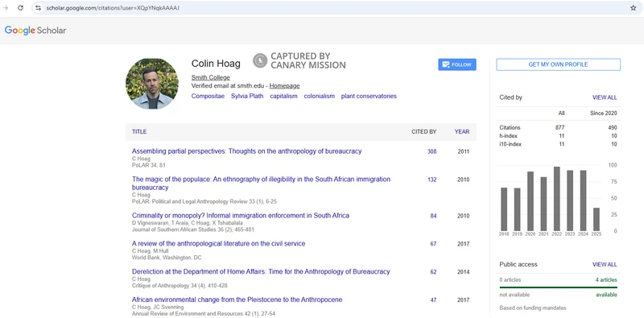Click the 2025 bar in citations chart
This screenshot has height=318, width=644.
click(x=597, y=219)
